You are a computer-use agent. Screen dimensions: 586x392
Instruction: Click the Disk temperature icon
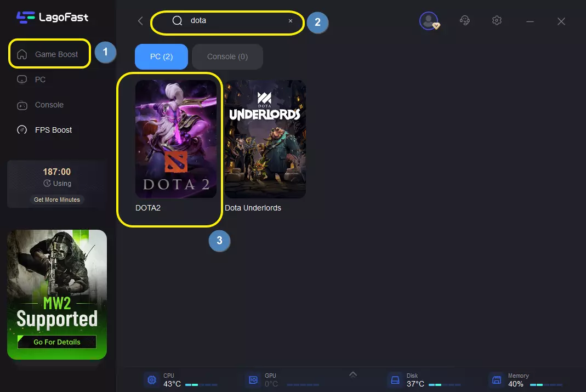click(x=394, y=380)
